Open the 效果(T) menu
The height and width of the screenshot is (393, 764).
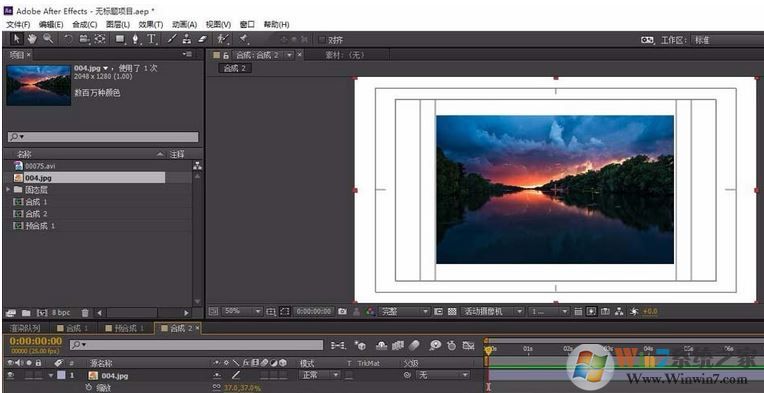151,24
